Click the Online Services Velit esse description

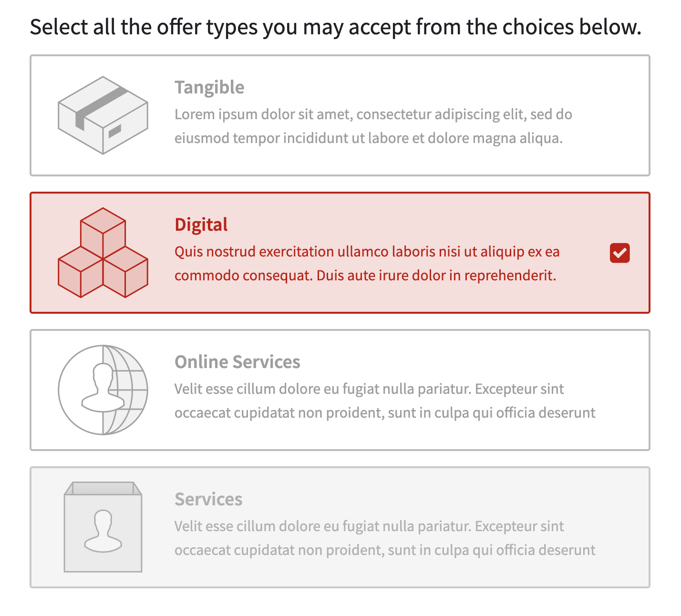click(385, 401)
